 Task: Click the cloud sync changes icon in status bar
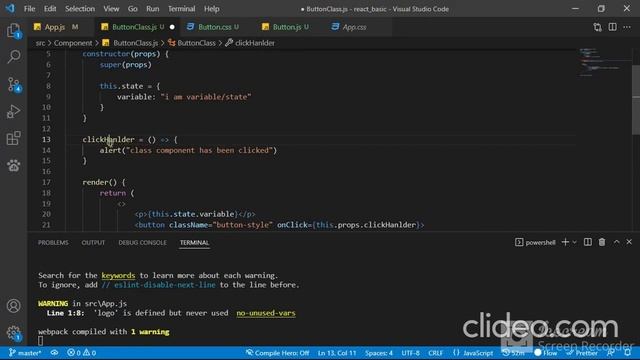(54, 353)
